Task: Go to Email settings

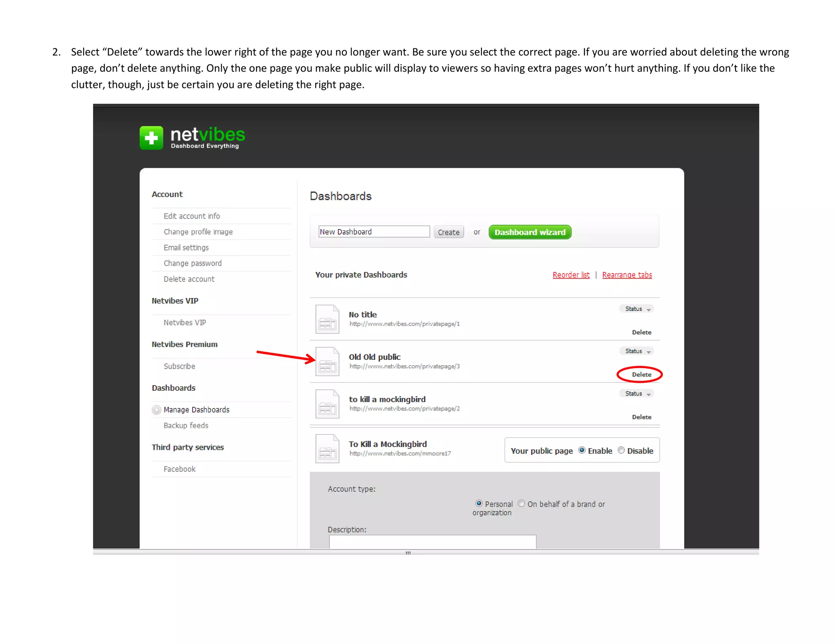Action: 186,248
